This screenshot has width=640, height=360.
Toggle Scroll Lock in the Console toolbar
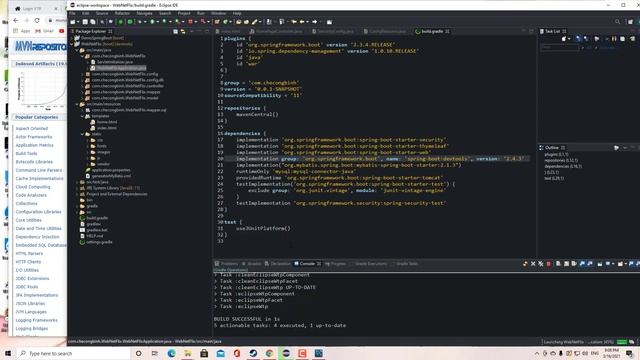567,264
